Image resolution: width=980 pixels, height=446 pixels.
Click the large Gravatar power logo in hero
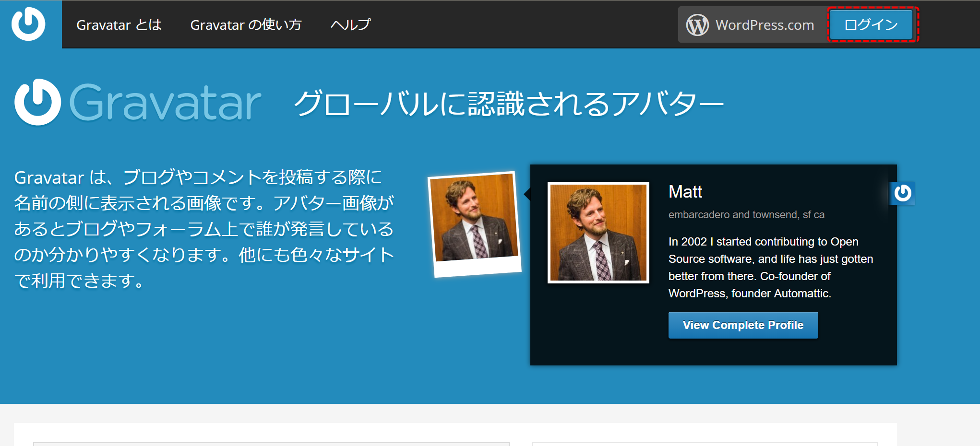(38, 102)
